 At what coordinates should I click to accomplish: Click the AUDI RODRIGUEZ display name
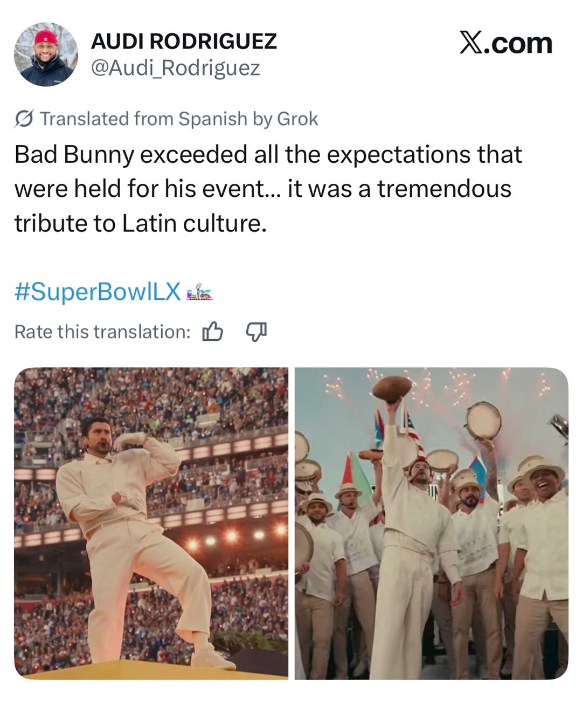pyautogui.click(x=184, y=41)
